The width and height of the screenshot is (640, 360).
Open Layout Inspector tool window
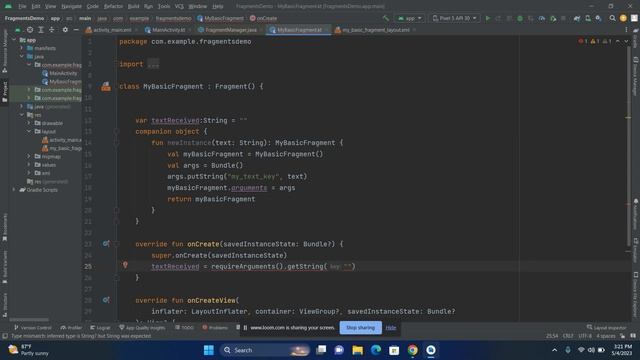point(607,327)
